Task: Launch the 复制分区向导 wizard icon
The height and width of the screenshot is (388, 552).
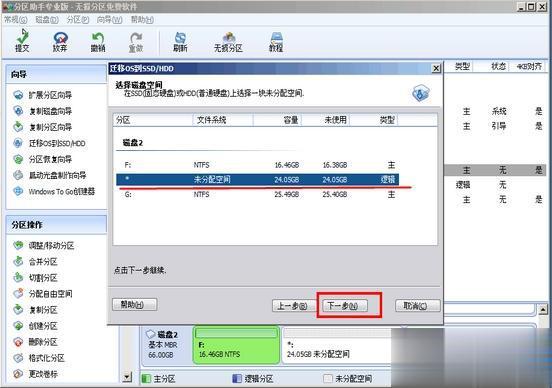Action: 18,127
